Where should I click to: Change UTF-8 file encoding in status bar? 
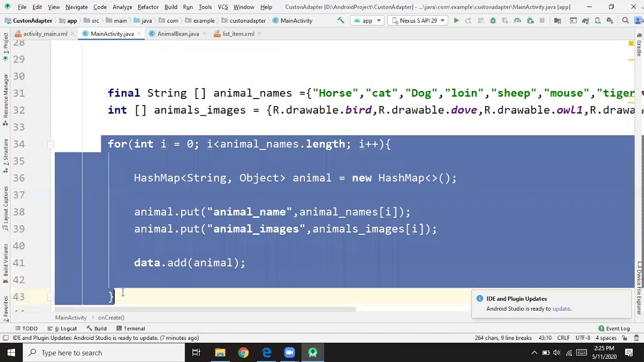coord(583,338)
